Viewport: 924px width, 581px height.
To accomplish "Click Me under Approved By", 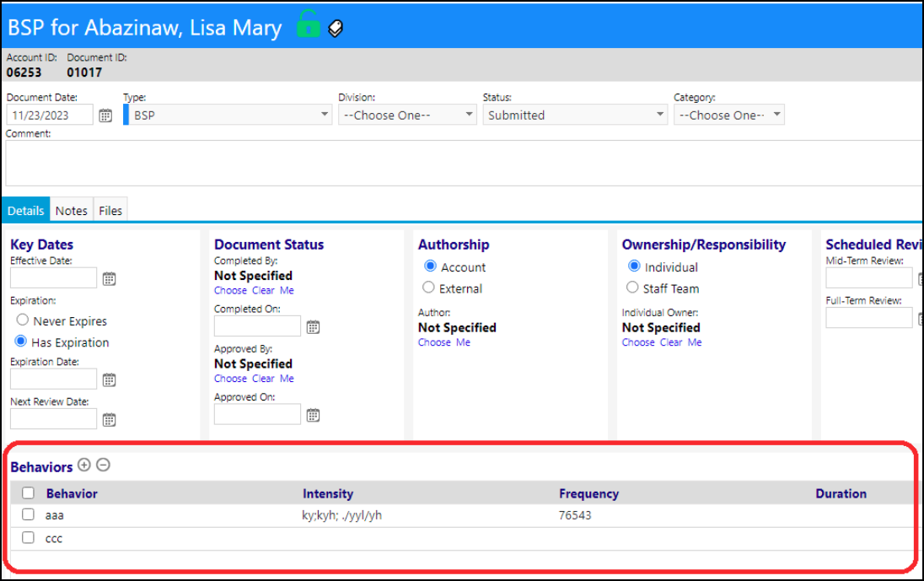I will pos(287,379).
